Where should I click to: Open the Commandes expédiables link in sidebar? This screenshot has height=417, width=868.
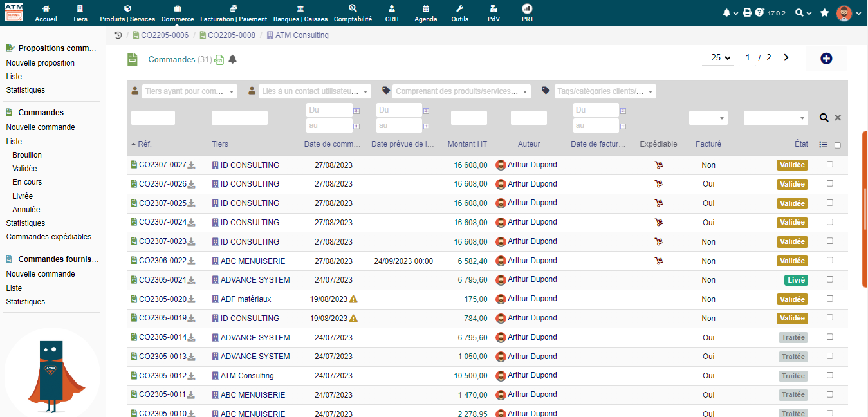tap(49, 237)
